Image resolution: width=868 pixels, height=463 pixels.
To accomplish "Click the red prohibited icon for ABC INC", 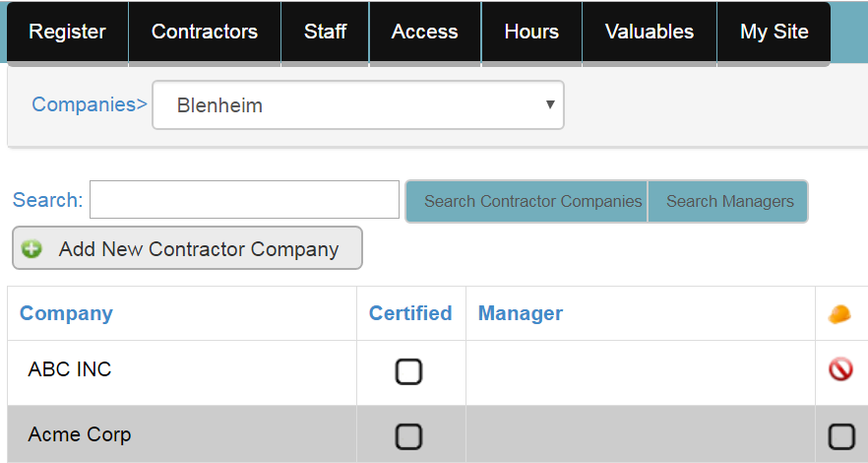I will (840, 370).
